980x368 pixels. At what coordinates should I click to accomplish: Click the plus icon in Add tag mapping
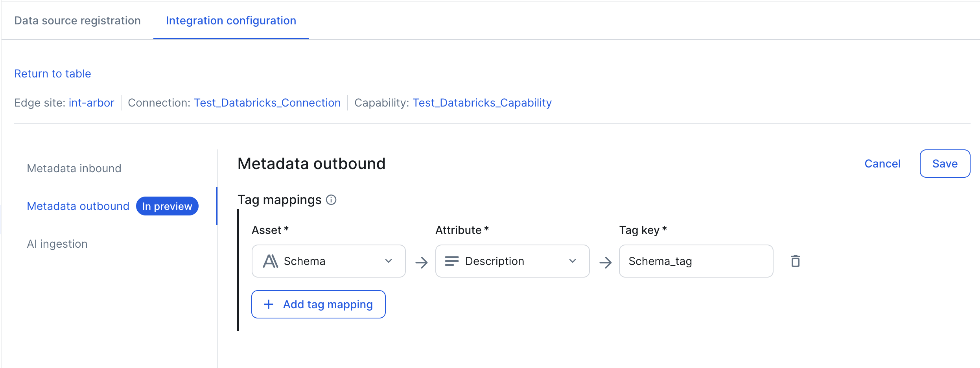269,304
